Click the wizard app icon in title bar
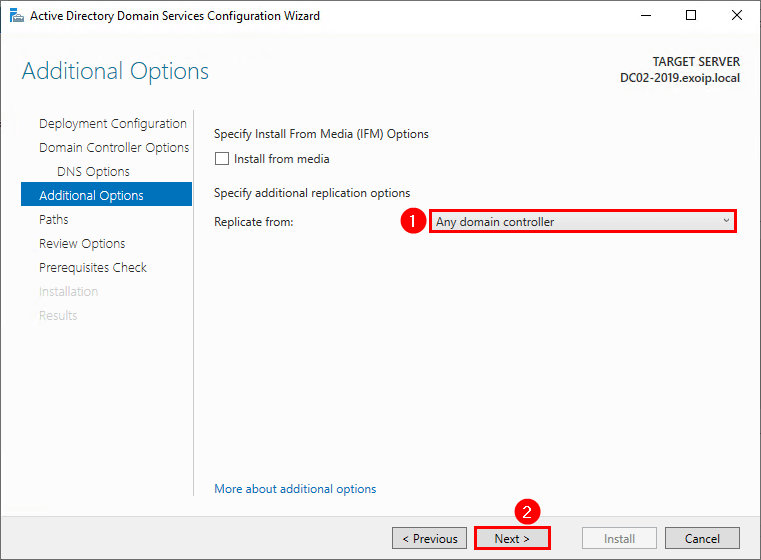The width and height of the screenshot is (761, 560). pos(17,16)
